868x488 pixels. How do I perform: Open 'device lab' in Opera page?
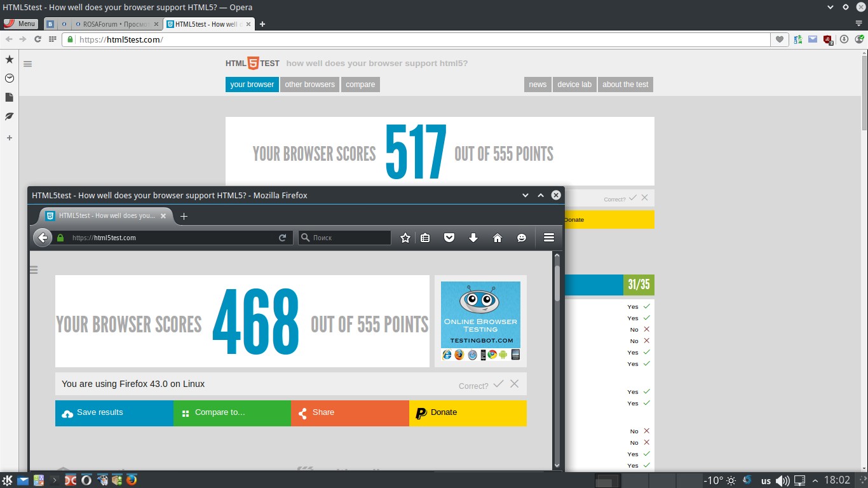click(574, 85)
